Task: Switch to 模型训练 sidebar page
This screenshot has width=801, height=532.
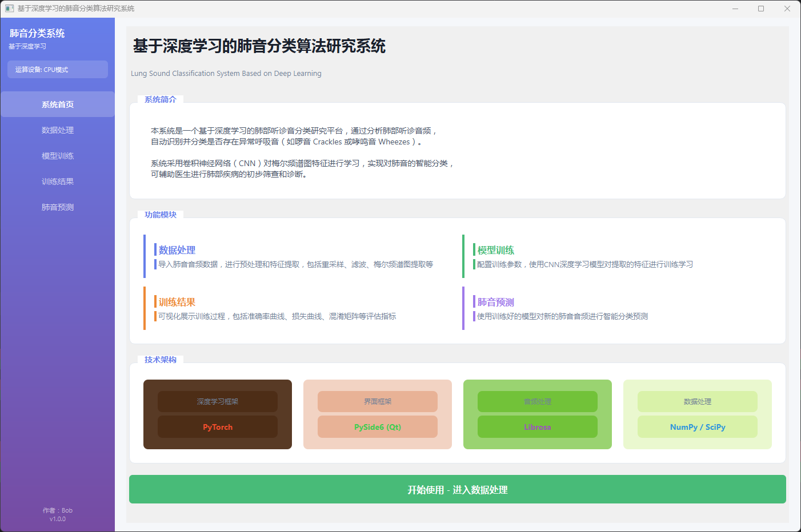Action: (x=58, y=156)
